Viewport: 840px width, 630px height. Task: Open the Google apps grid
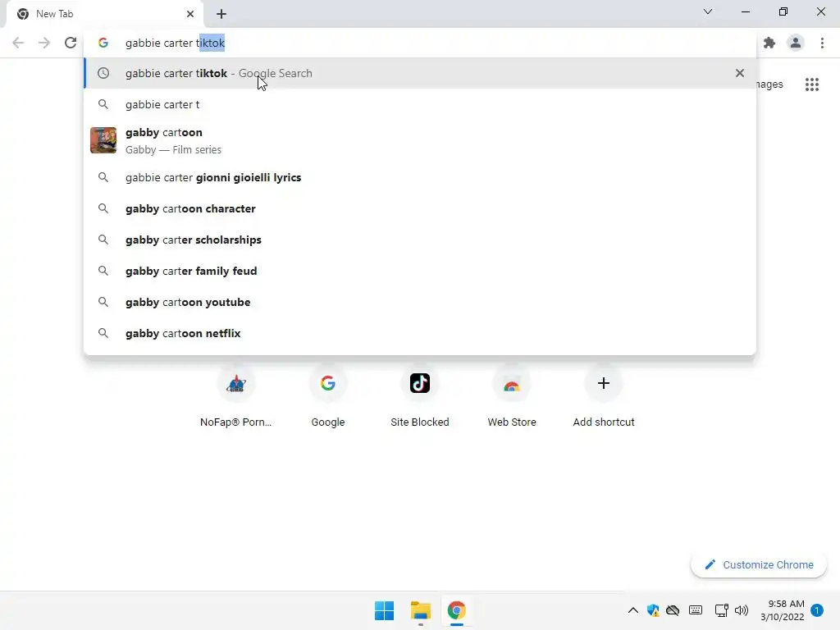point(811,84)
